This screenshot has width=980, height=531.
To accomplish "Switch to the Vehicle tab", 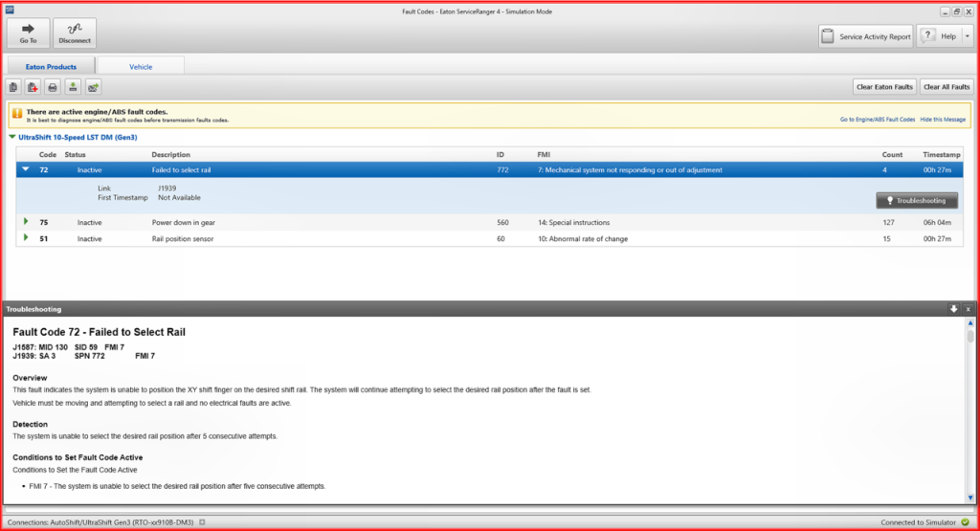I will (x=141, y=66).
